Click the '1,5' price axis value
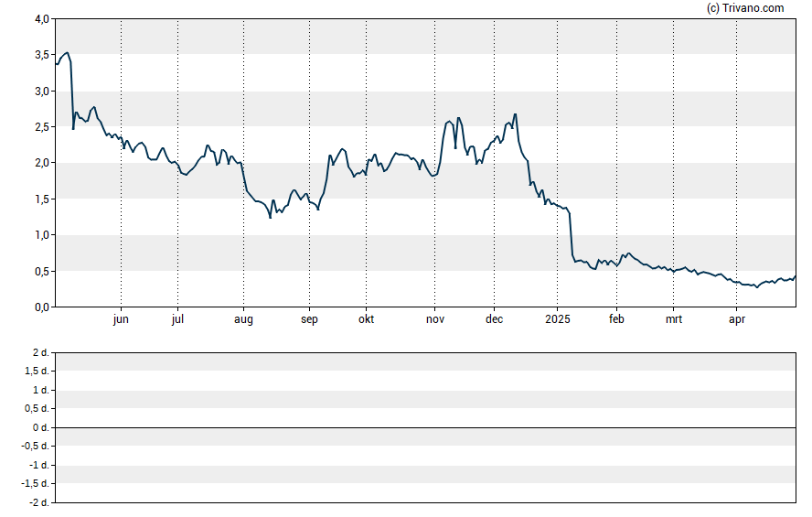Viewport: 812px width, 517px height. [42, 199]
